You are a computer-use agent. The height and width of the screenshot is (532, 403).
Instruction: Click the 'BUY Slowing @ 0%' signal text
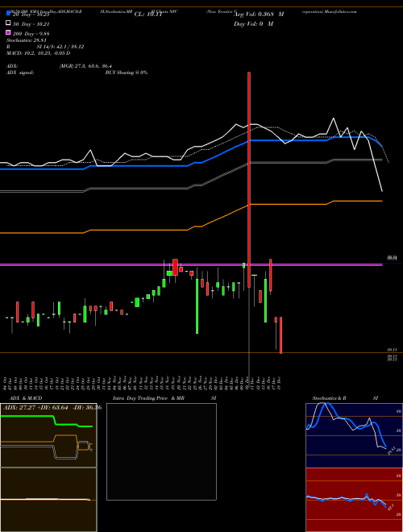coord(127,73)
